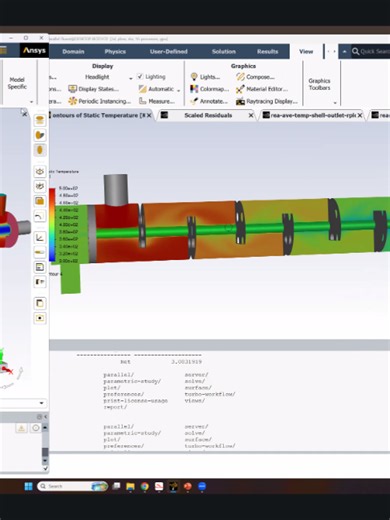The width and height of the screenshot is (390, 520).
Task: Switch to rea-ave-temp-shell-outlet-rplot tab
Action: [x=313, y=115]
